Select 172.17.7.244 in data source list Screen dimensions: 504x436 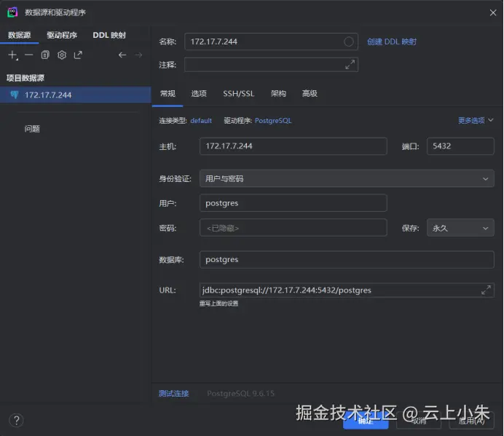point(76,95)
